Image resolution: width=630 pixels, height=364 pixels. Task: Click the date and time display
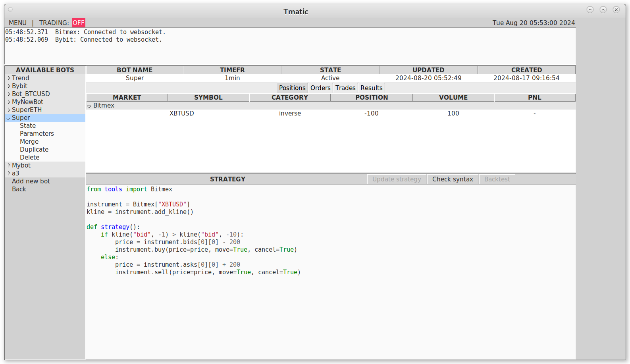coord(534,23)
